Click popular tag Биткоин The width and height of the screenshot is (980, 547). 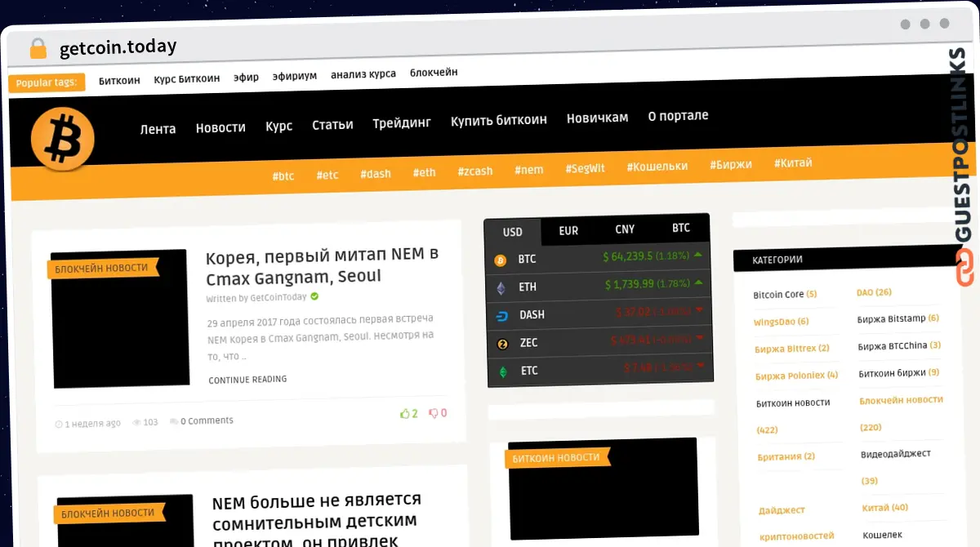pyautogui.click(x=119, y=80)
